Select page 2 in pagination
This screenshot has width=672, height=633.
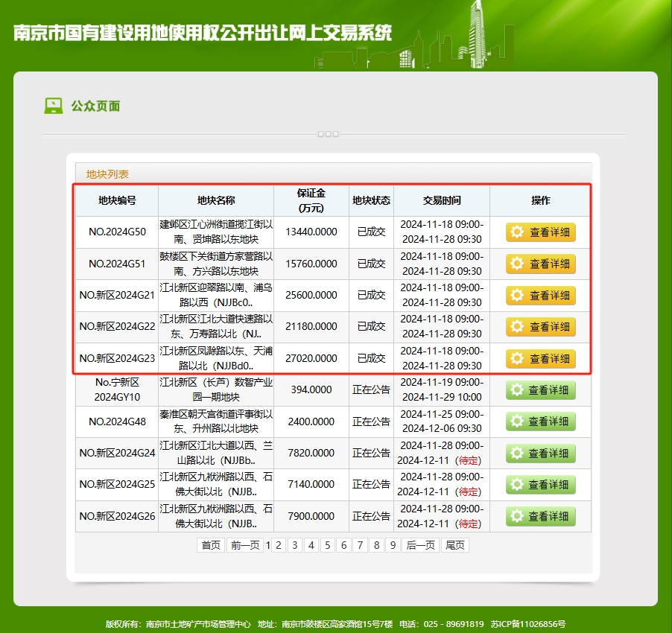click(278, 545)
